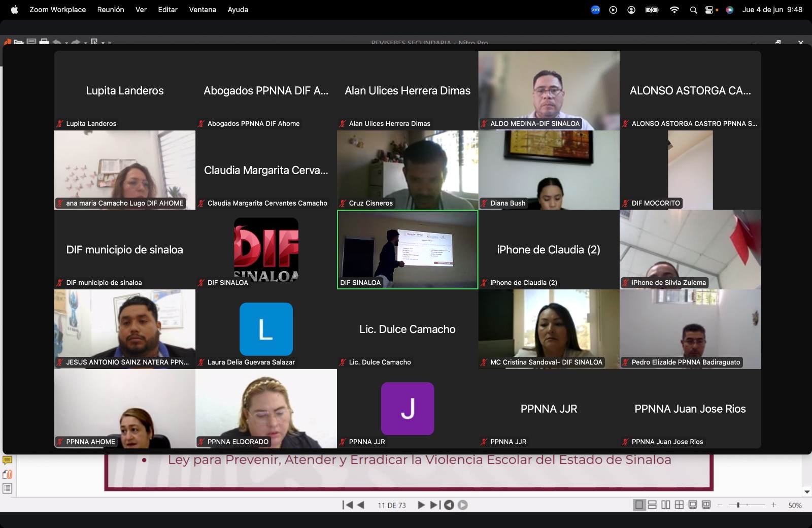Show battery status from the menu bar
Viewport: 812px width, 528px height.
pyautogui.click(x=652, y=10)
